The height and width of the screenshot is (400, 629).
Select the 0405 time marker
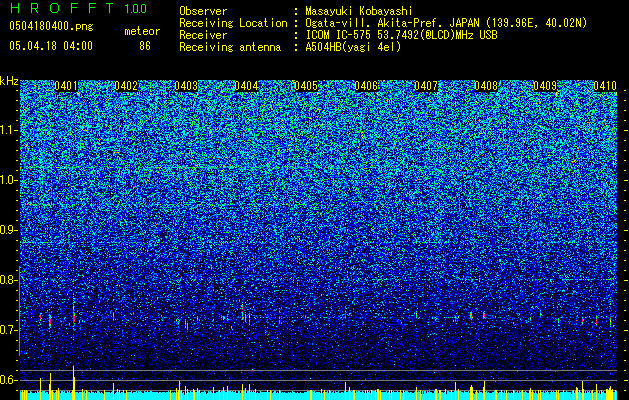coord(306,86)
